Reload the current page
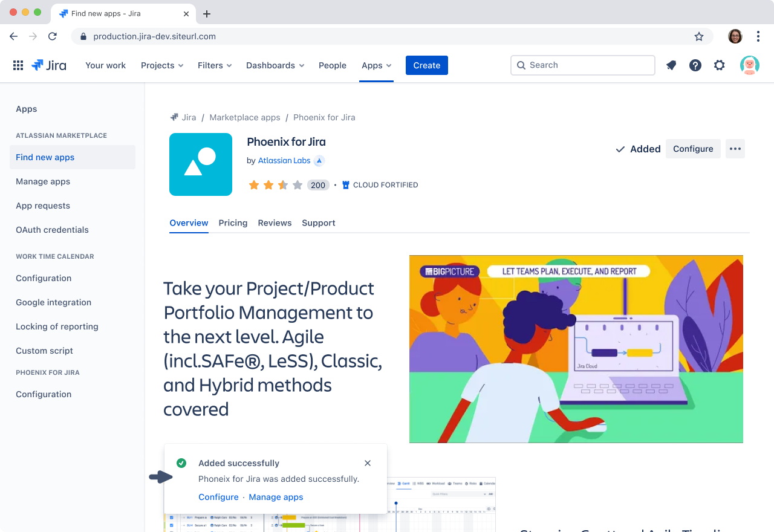 coord(52,36)
